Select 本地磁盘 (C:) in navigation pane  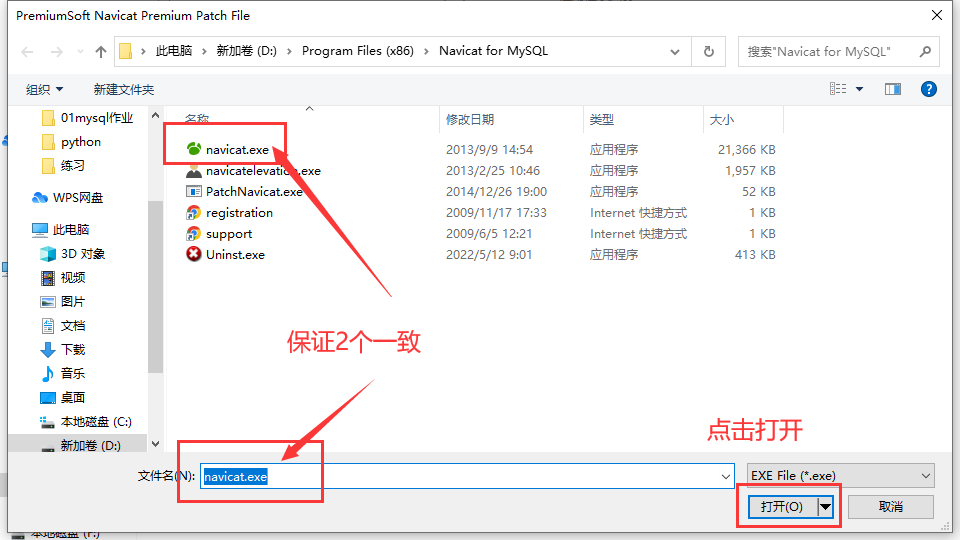click(x=96, y=422)
